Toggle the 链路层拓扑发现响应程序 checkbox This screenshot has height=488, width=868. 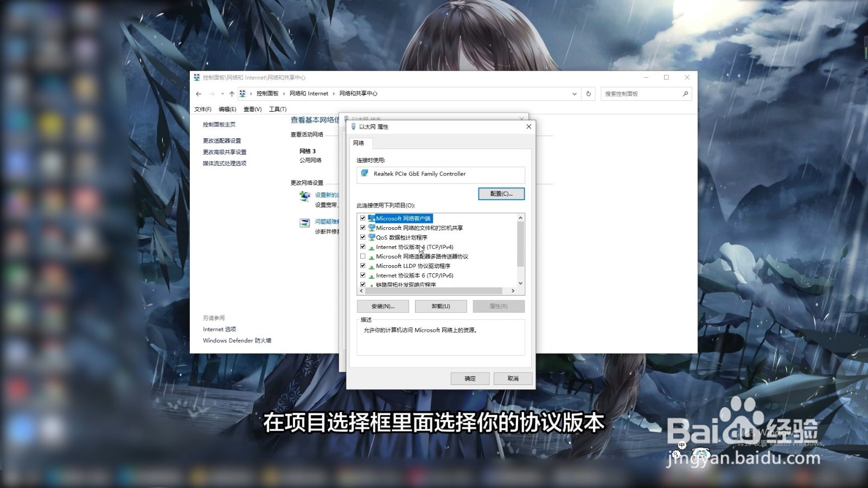click(x=363, y=284)
